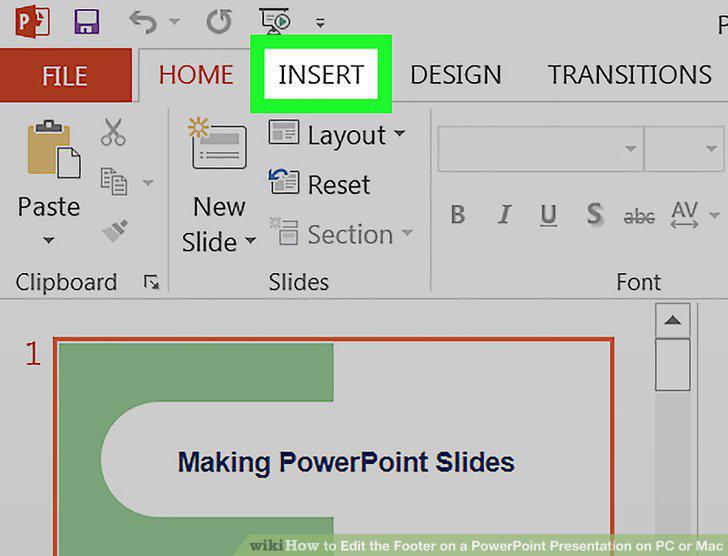Open the TRANSITIONS tab

(x=630, y=75)
